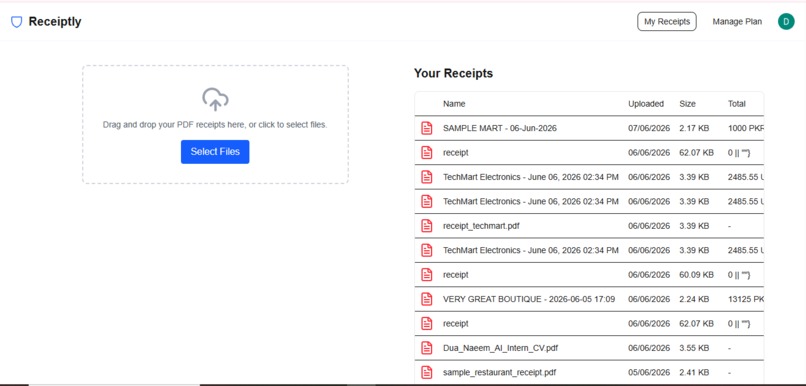Click the PDF icon beside Dua_Naeem_AI_Intern_CV.pdf
The image size is (806, 386).
[x=427, y=348]
